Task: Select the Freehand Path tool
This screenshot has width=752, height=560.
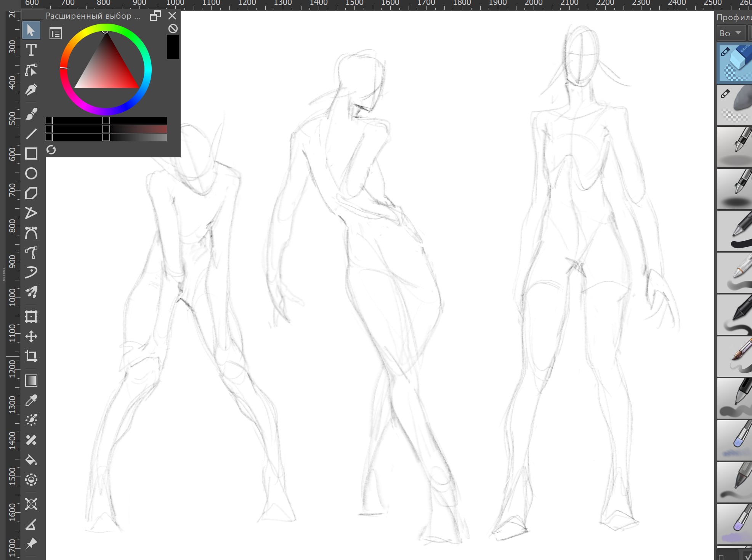Action: click(x=31, y=253)
